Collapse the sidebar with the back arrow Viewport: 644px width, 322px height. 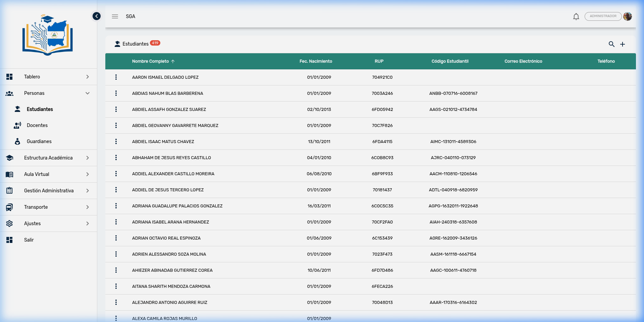(97, 16)
